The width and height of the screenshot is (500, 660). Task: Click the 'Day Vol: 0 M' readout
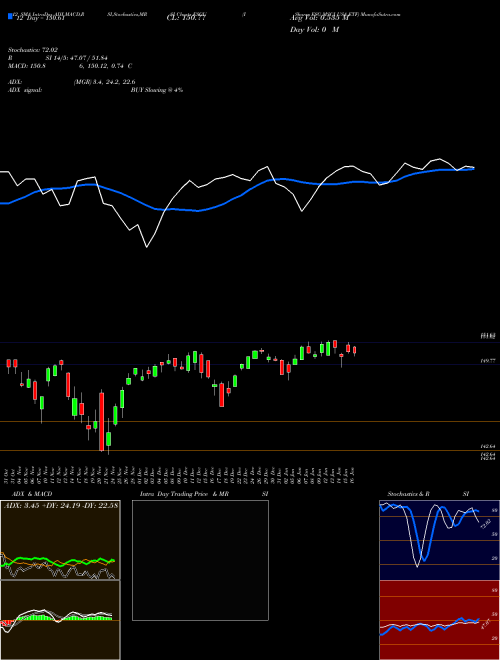(314, 29)
